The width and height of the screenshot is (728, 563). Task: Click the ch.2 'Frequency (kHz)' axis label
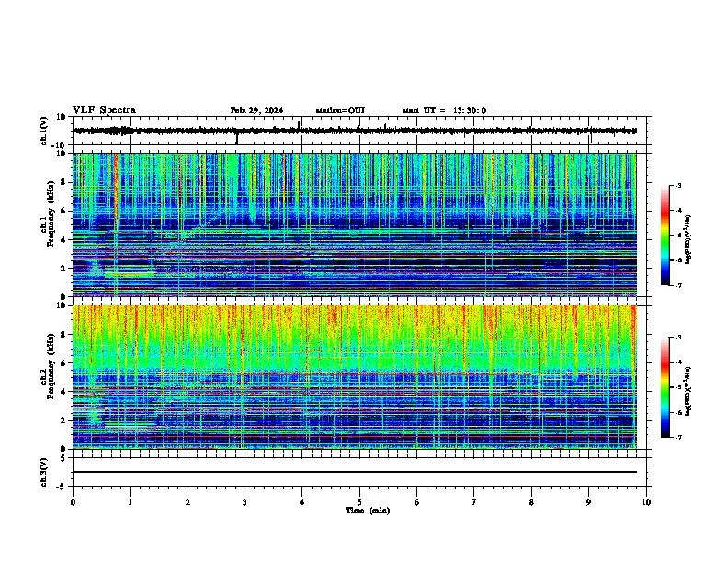pyautogui.click(x=51, y=366)
